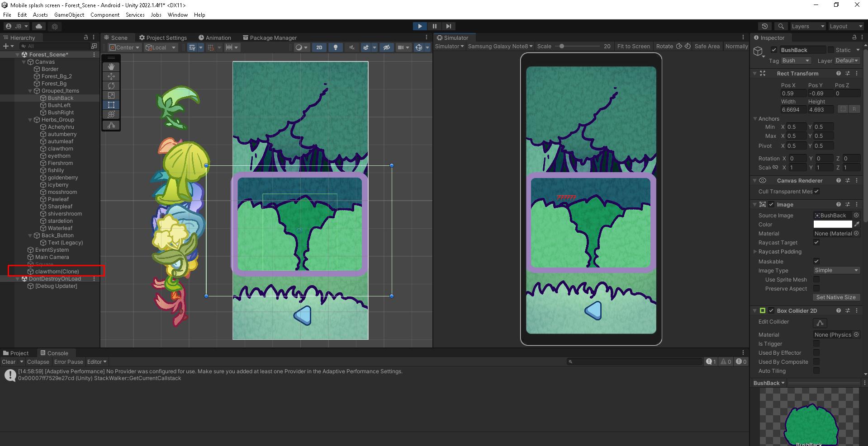Collapse the Herbs_Group tree node
The image size is (868, 446).
[x=30, y=120]
